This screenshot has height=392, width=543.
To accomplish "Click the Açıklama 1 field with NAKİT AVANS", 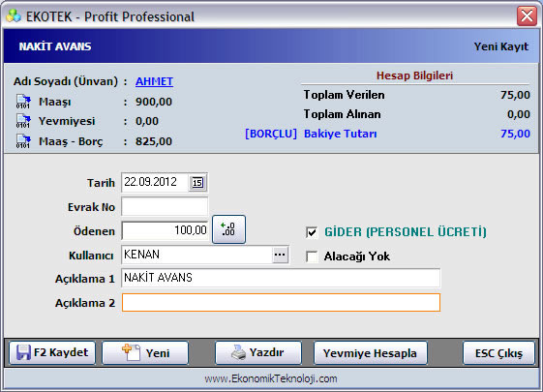I will tap(281, 278).
